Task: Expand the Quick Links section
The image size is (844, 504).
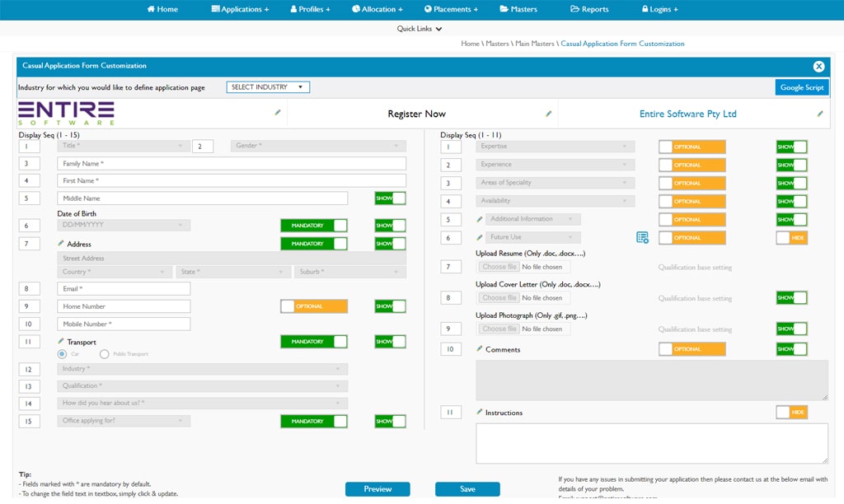Action: coord(420,29)
